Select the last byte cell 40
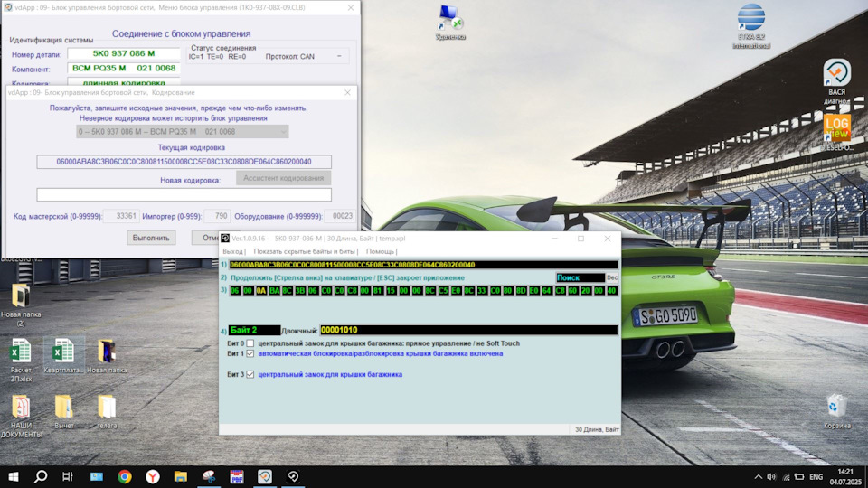The width and height of the screenshot is (868, 488). point(612,290)
